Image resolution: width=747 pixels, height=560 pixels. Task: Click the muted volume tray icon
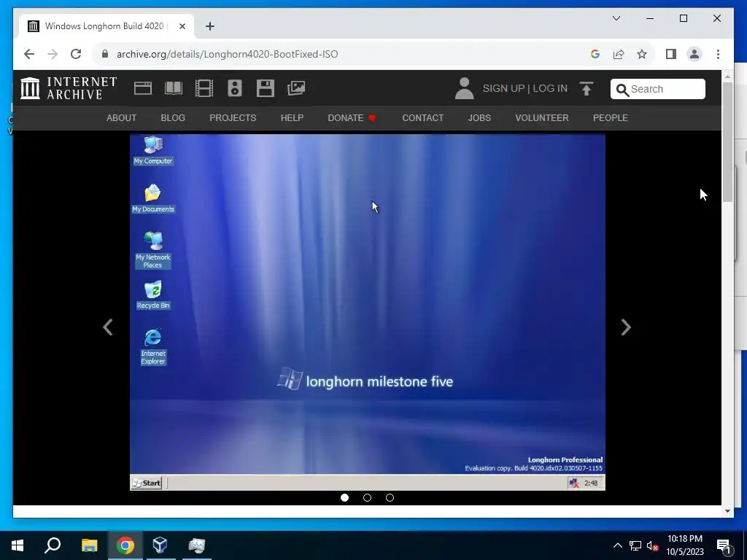[653, 545]
